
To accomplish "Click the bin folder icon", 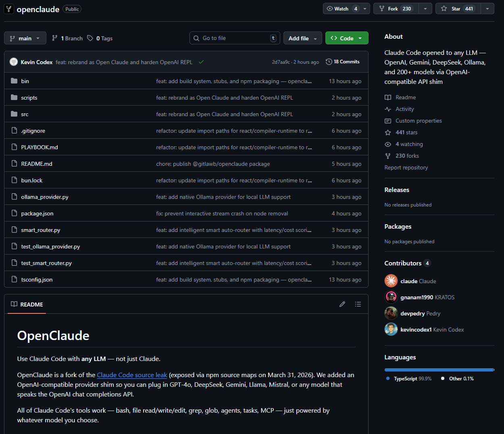I will [14, 81].
